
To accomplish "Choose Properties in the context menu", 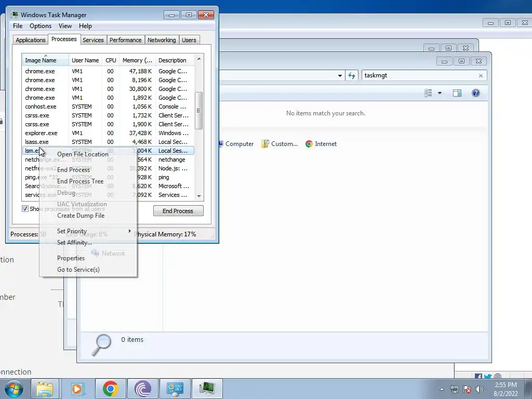I will 71,258.
